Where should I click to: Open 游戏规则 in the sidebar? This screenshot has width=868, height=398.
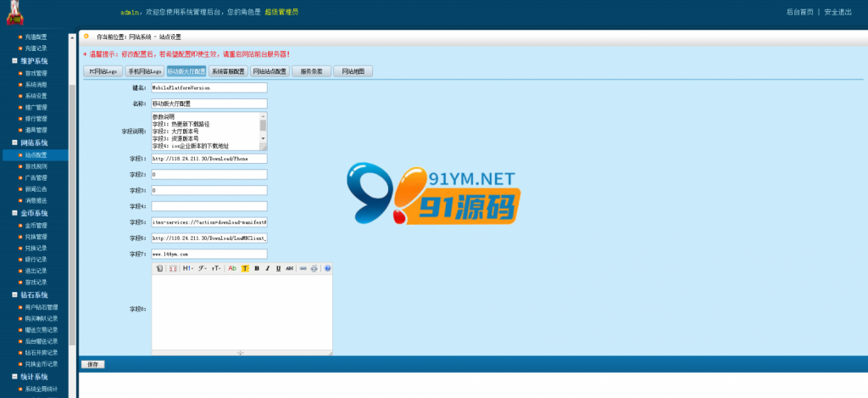(36, 166)
